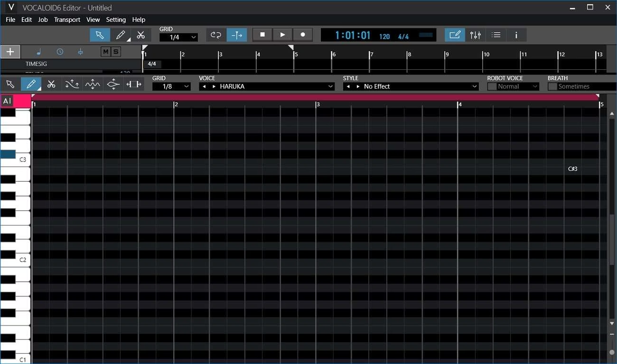The height and width of the screenshot is (364, 617).
Task: Open the Mixer panel icon
Action: (x=475, y=35)
